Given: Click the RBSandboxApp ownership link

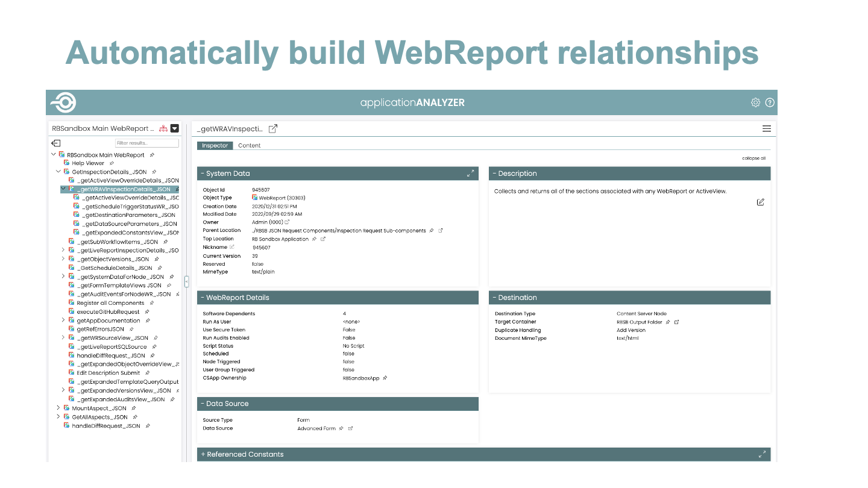Looking at the screenshot, I should pos(361,378).
